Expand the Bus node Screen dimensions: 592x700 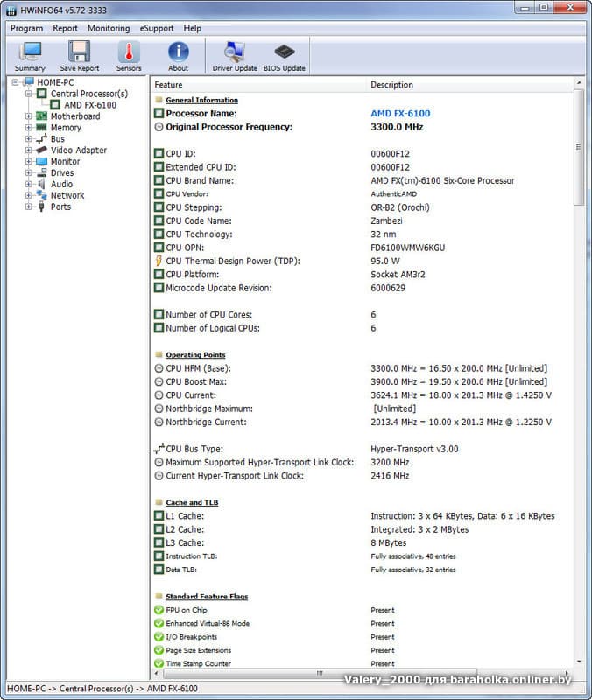pyautogui.click(x=29, y=139)
